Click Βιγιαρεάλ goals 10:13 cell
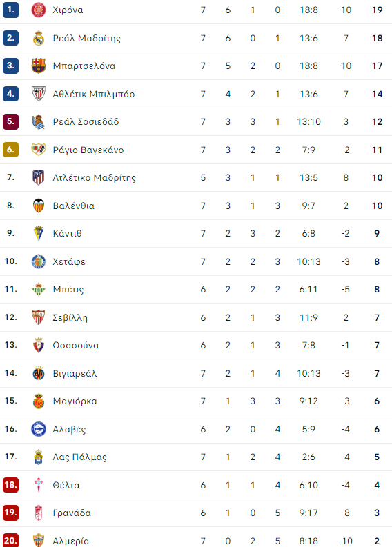This screenshot has height=547, width=392. [308, 373]
